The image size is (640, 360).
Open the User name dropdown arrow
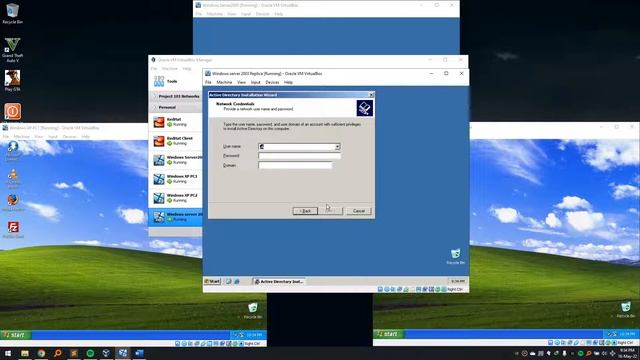coord(337,147)
